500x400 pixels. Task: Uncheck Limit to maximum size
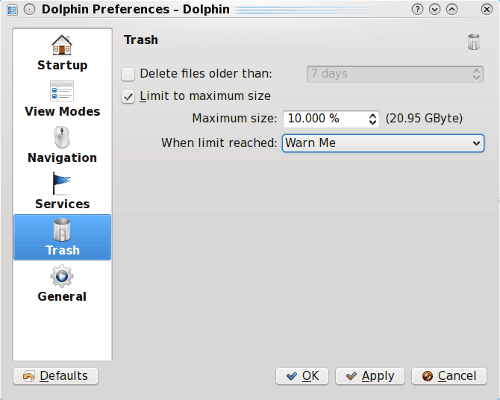click(128, 97)
